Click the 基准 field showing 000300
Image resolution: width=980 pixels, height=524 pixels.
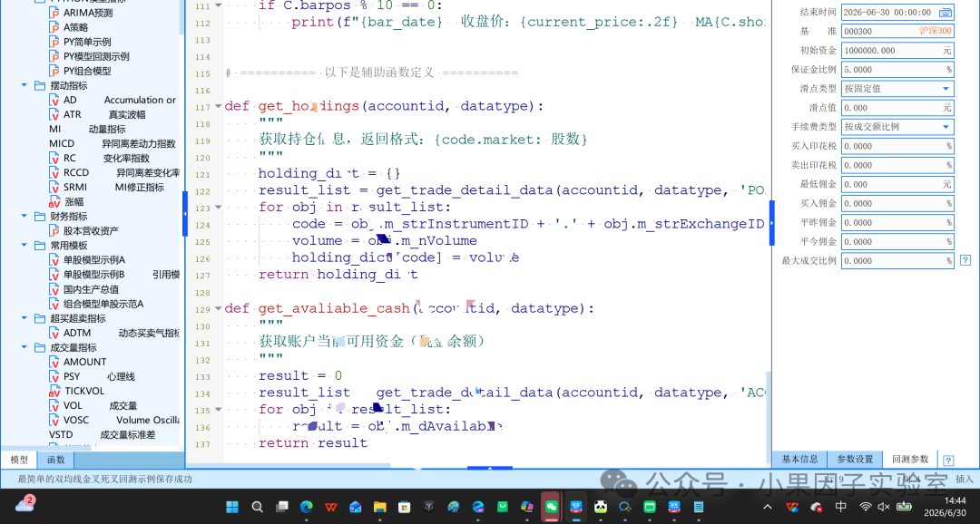897,31
